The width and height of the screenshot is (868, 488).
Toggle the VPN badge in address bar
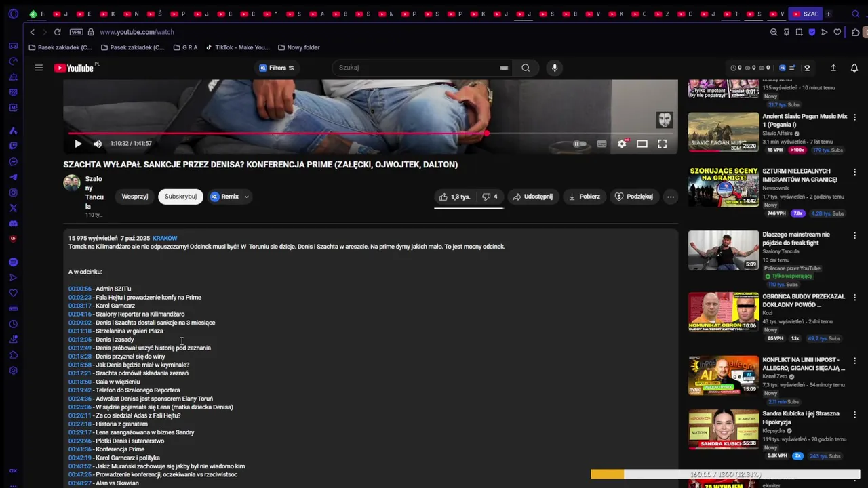pos(77,32)
